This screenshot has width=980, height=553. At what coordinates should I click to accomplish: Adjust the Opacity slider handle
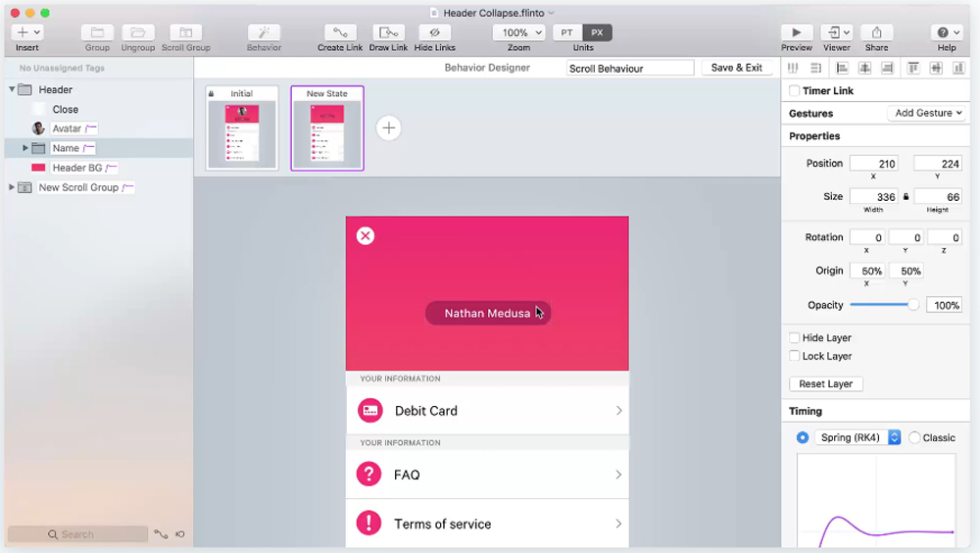913,305
